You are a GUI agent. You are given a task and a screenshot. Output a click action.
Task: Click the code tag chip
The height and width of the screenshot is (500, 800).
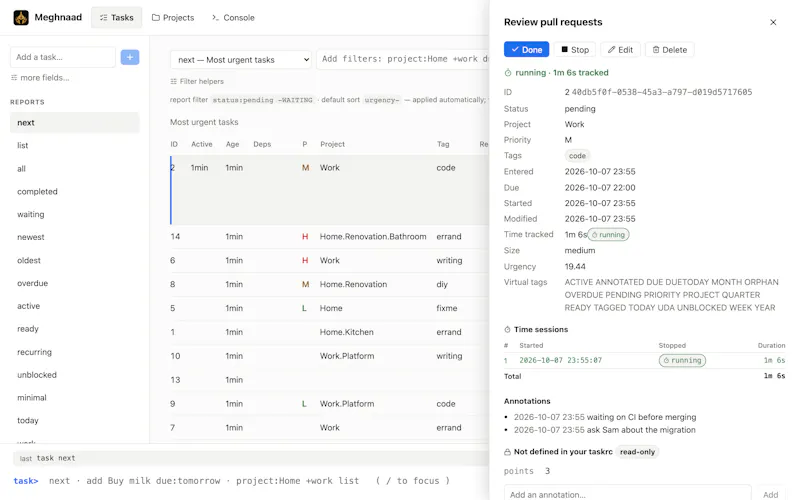pyautogui.click(x=577, y=156)
